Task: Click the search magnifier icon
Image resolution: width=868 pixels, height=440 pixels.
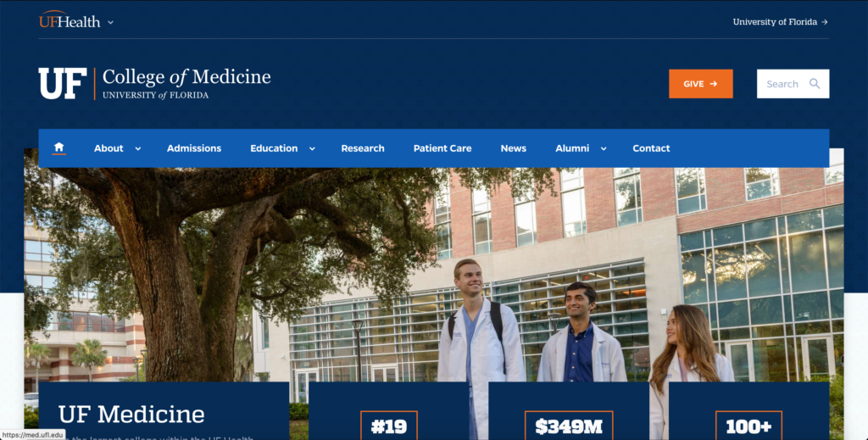Action: click(815, 84)
